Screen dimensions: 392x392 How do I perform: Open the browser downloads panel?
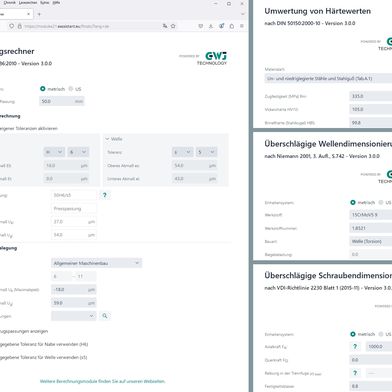(x=211, y=26)
